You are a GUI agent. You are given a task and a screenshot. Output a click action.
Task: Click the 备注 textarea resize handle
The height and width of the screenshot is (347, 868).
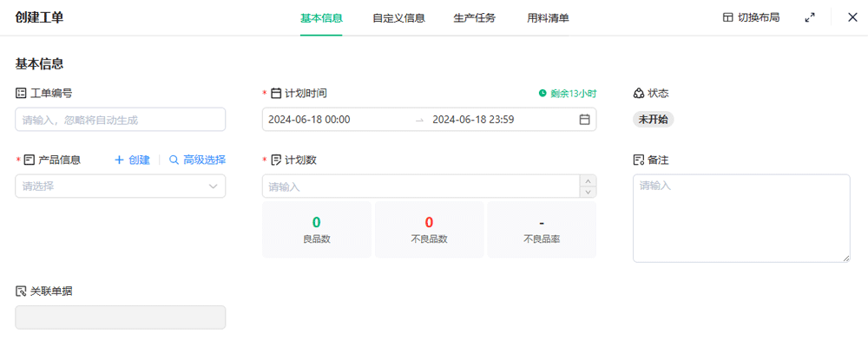click(x=846, y=259)
